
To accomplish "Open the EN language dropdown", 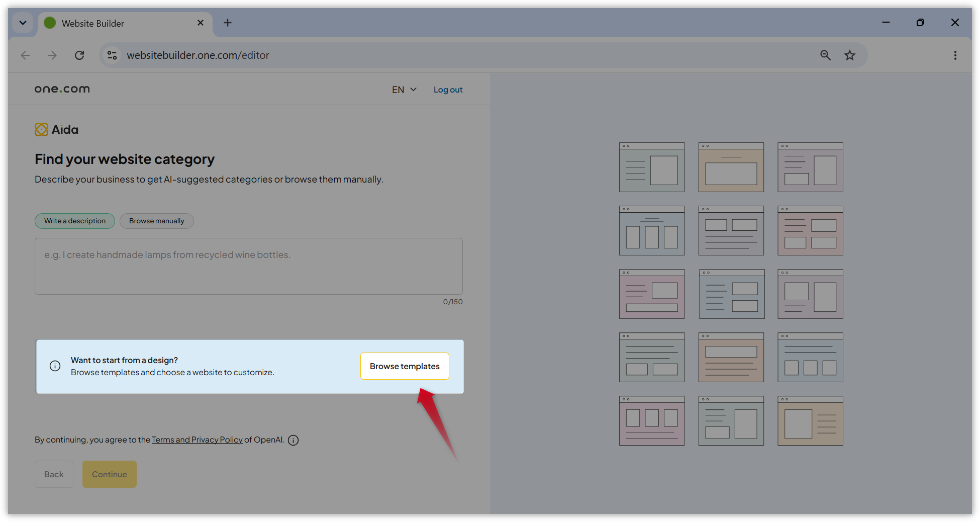I will (x=404, y=90).
